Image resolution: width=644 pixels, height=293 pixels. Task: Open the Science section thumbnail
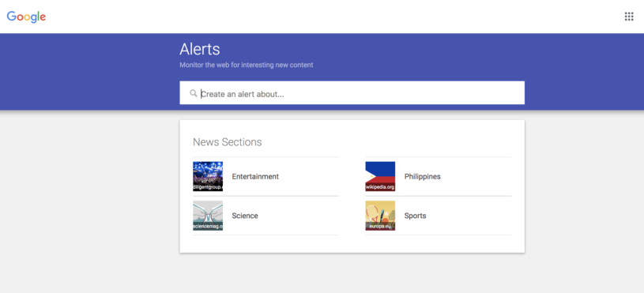tap(208, 216)
